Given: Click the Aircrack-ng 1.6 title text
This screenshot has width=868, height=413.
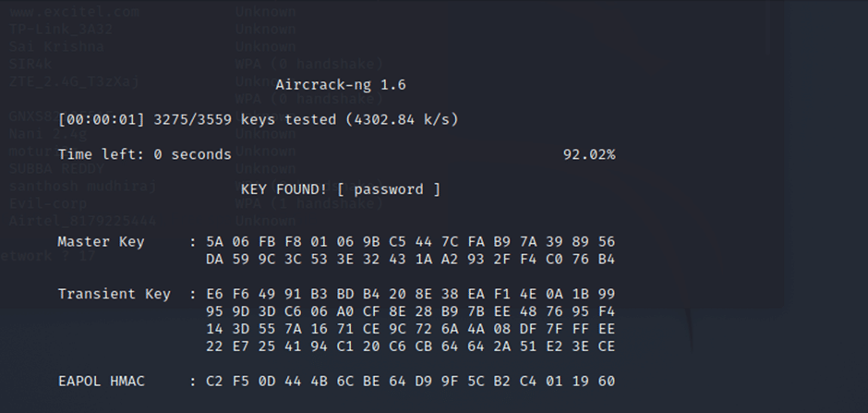Looking at the screenshot, I should tap(341, 85).
